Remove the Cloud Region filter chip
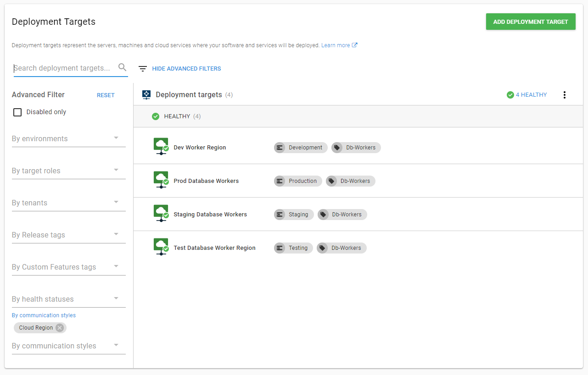This screenshot has width=588, height=375. [x=60, y=328]
